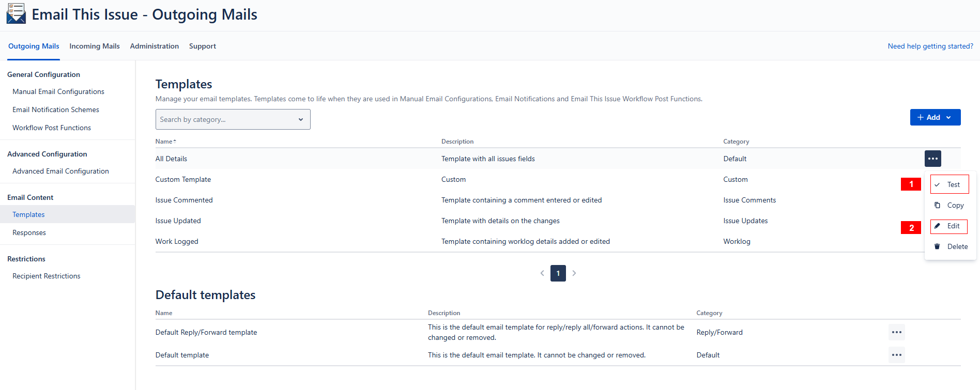980x390 pixels.
Task: Click the Edit pencil icon in menu
Action: pos(937,226)
